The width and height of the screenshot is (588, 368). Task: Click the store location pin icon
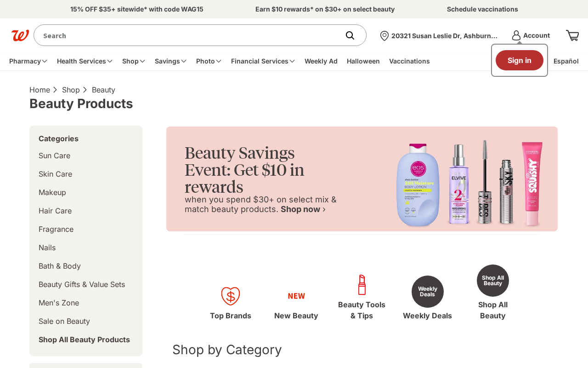[x=384, y=36]
